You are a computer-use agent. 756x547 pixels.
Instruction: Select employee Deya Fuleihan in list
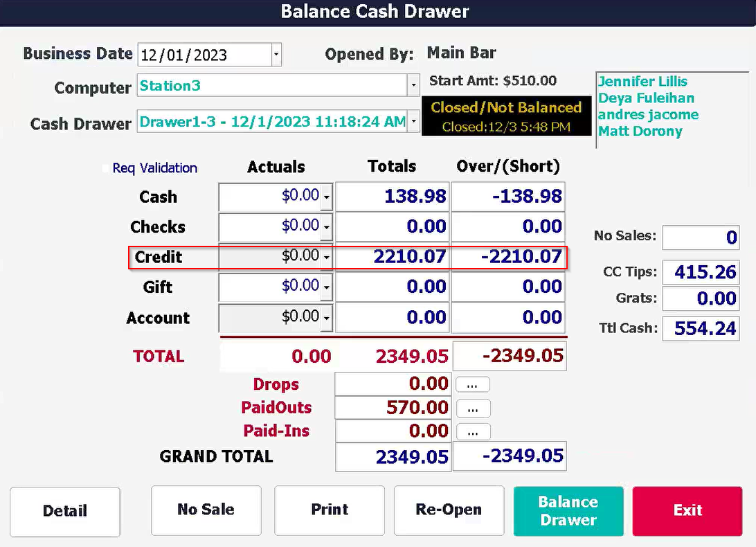[646, 98]
